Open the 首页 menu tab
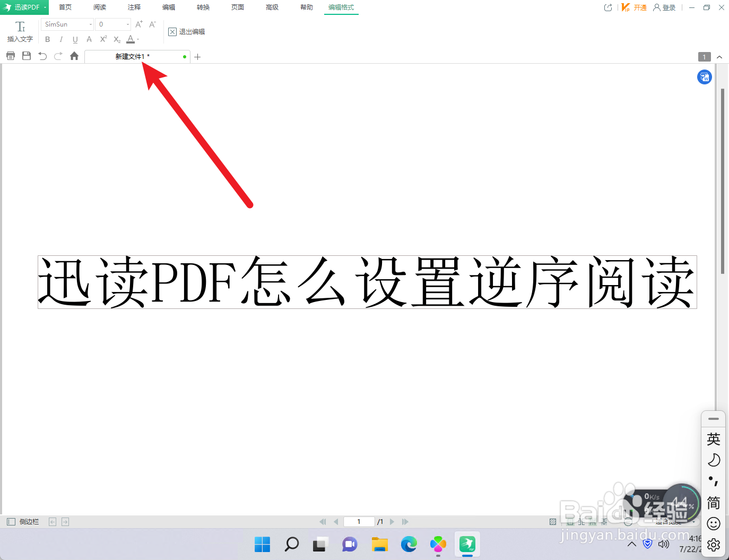Viewport: 729px width, 560px height. pyautogui.click(x=65, y=7)
